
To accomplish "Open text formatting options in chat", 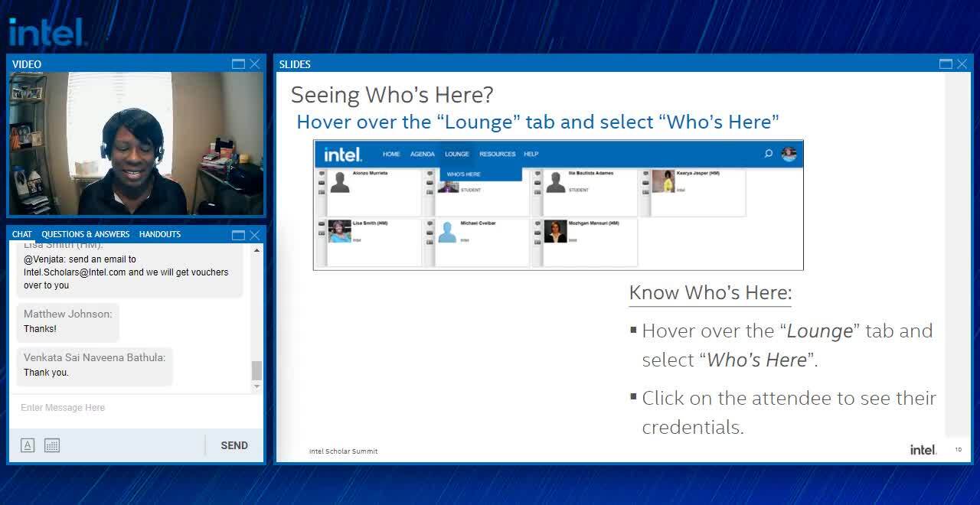I will (28, 445).
